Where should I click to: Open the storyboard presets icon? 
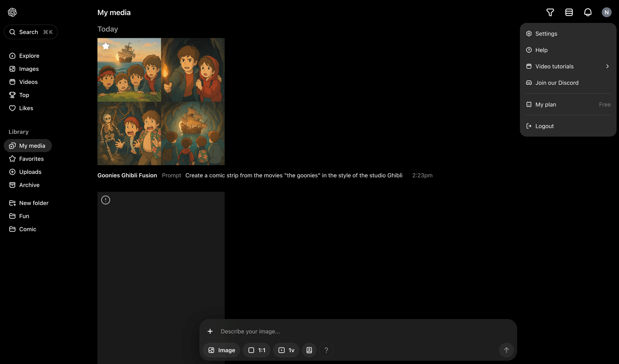click(309, 350)
